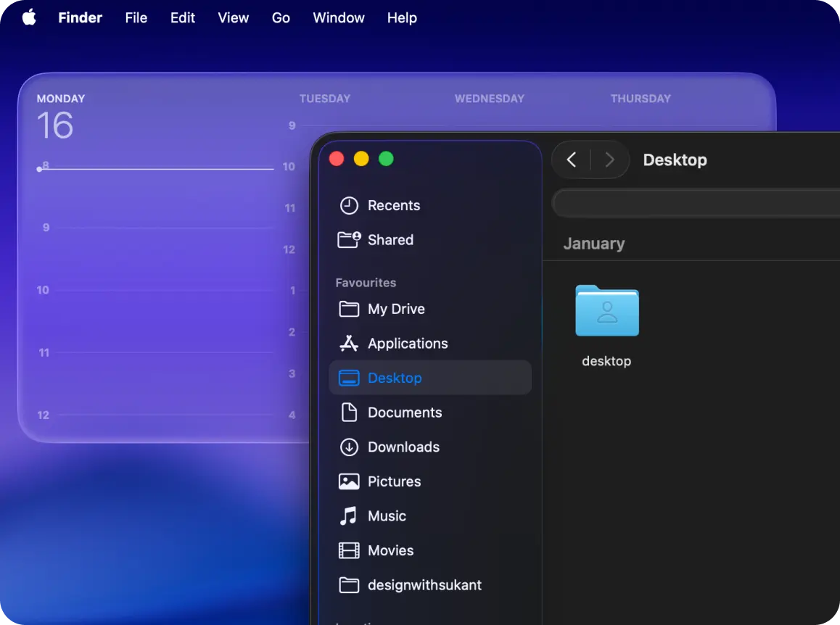840x625 pixels.
Task: Click the Finder search bar field
Action: point(696,202)
